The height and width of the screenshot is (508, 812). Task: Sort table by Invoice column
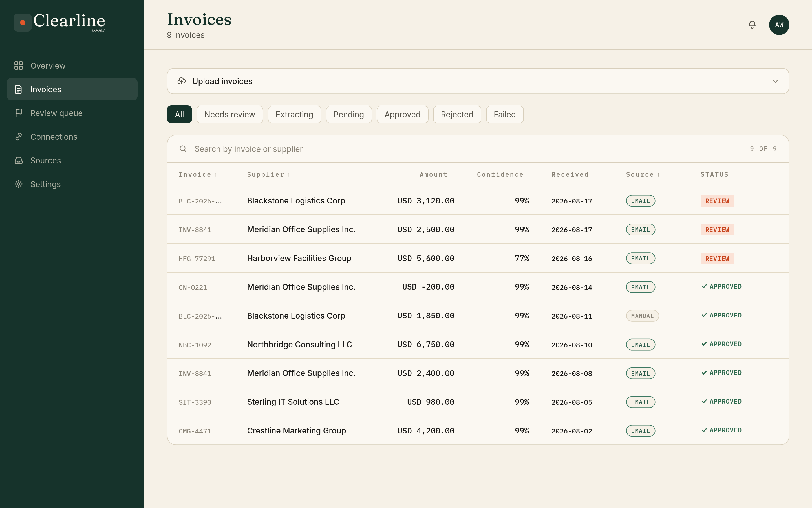coord(198,175)
